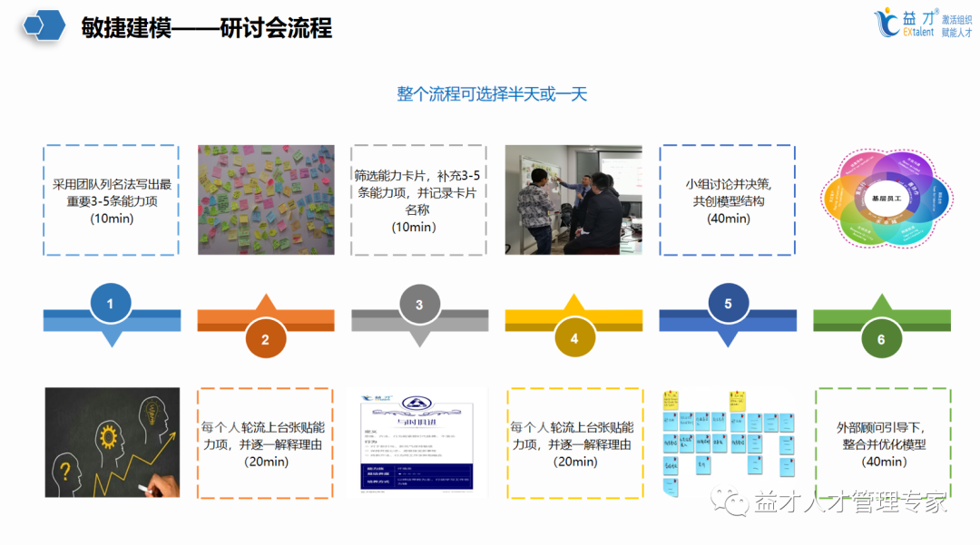Select the green step 6 circle
This screenshot has height=545, width=980.
tap(881, 339)
